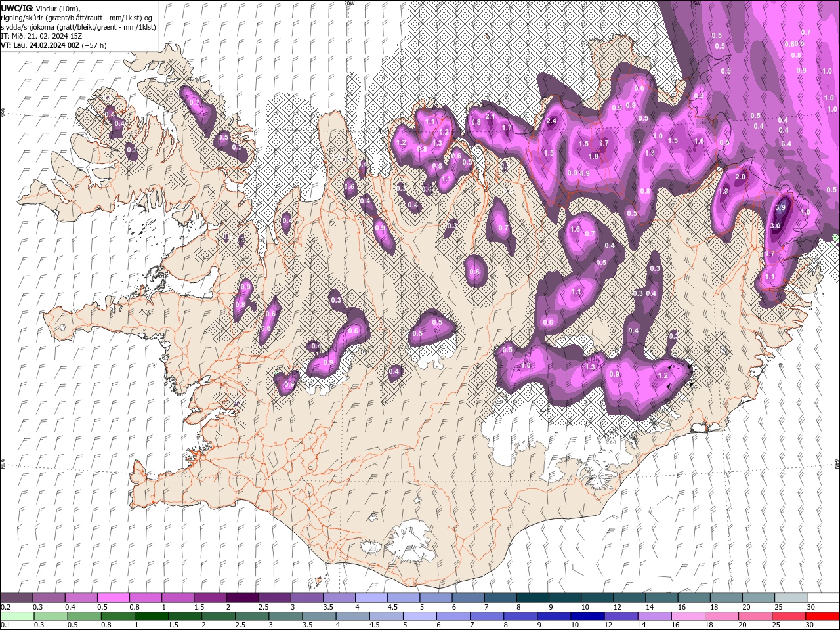This screenshot has width=840, height=630.
Task: Select the dark mauve 0.2 snow legend swatch
Action: (x=16, y=598)
